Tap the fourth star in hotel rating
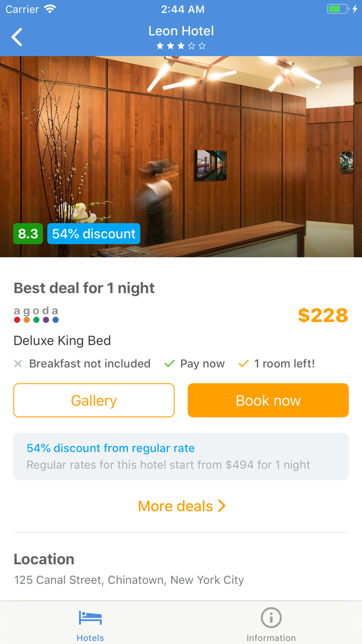 click(192, 46)
